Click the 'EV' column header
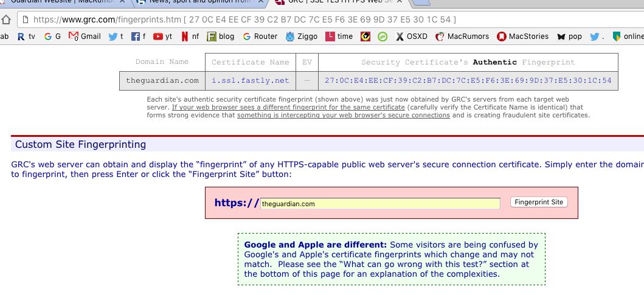Viewport: 644px width, 295px height. [x=307, y=63]
